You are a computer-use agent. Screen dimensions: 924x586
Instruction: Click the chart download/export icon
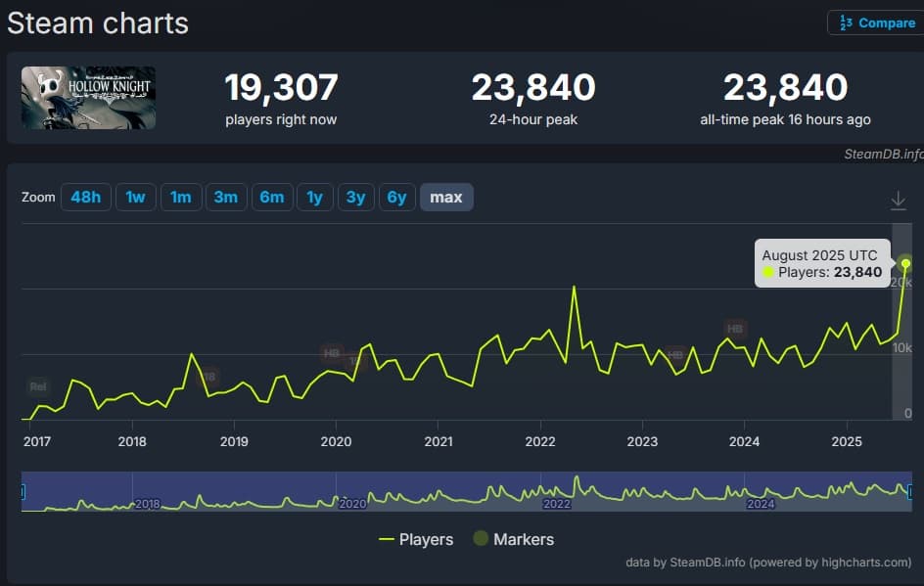[x=899, y=198]
